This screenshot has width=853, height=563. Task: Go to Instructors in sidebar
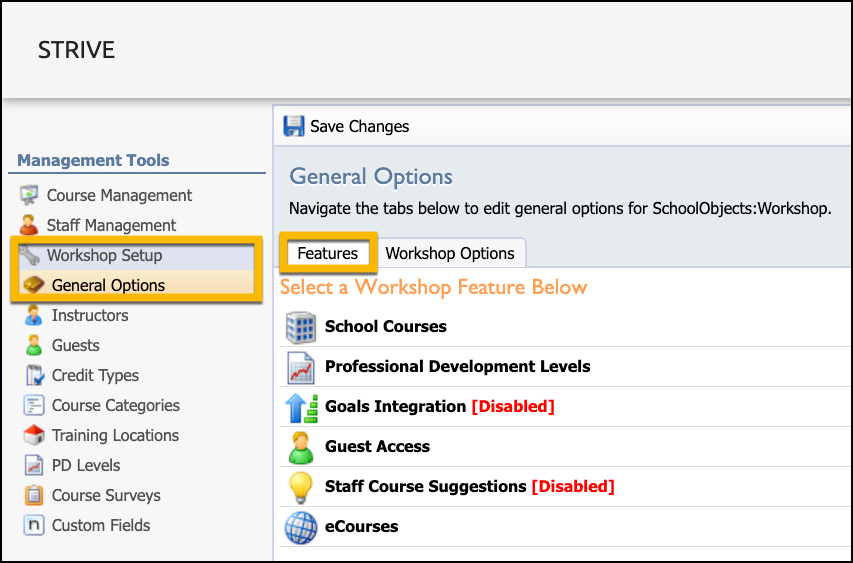(90, 315)
